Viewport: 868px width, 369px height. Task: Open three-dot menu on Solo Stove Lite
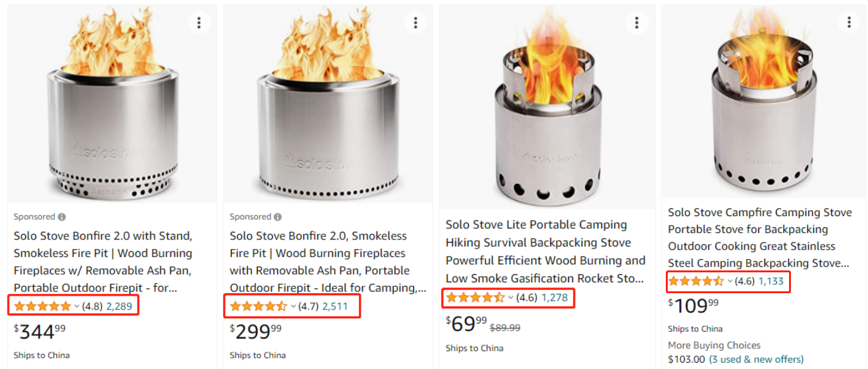(x=636, y=23)
